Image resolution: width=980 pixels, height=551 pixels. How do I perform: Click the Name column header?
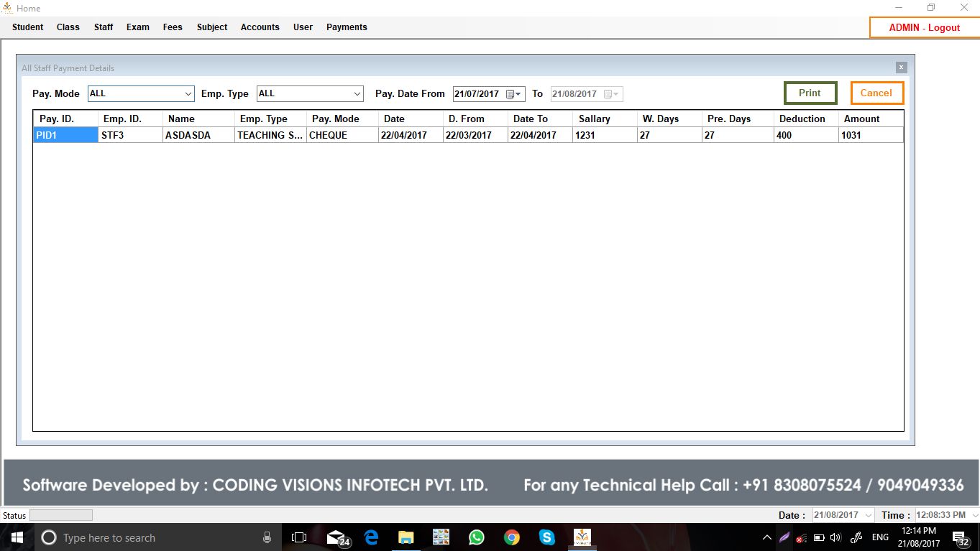[x=198, y=119]
